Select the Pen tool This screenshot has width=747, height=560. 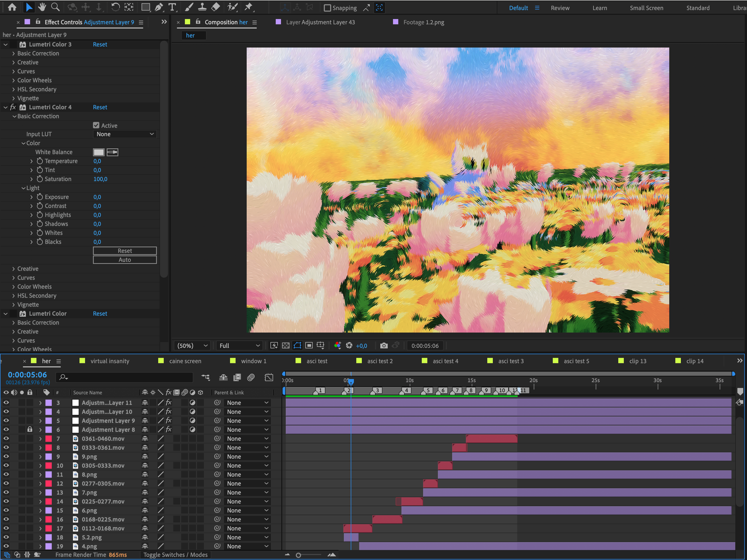(159, 7)
